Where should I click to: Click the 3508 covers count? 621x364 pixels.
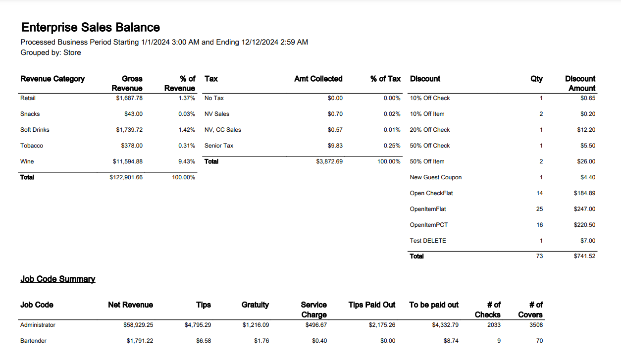[x=536, y=325]
